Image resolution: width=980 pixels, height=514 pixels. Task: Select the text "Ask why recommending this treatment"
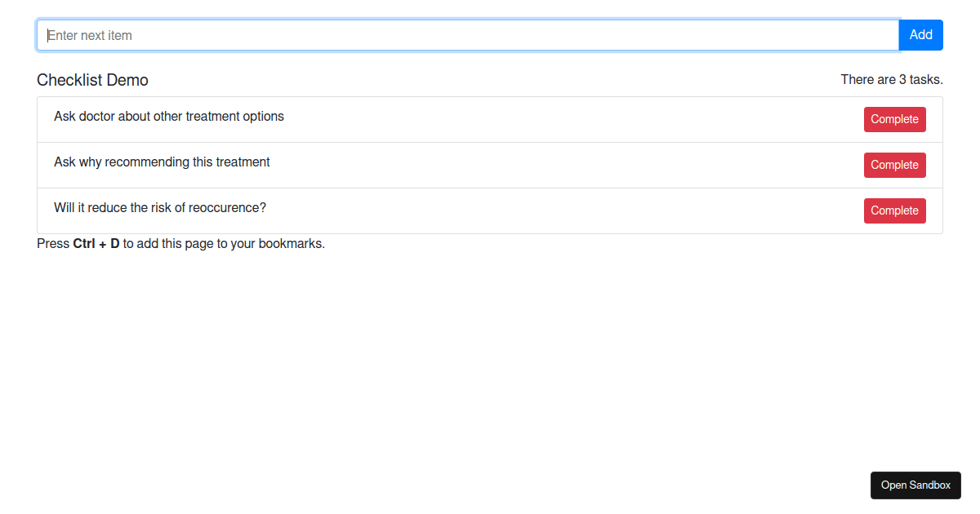click(x=161, y=162)
